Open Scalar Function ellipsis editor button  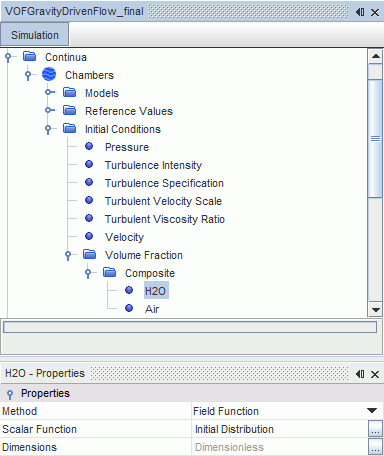pyautogui.click(x=375, y=429)
